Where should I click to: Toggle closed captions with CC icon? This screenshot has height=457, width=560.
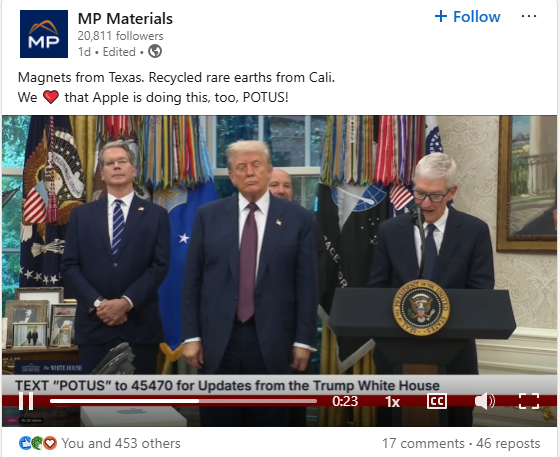(437, 401)
